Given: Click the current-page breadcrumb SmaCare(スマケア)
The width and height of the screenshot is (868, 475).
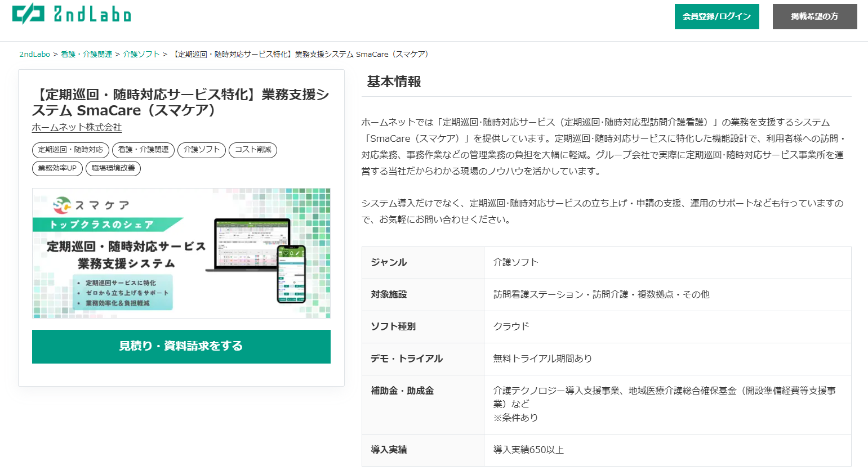Looking at the screenshot, I should point(301,55).
